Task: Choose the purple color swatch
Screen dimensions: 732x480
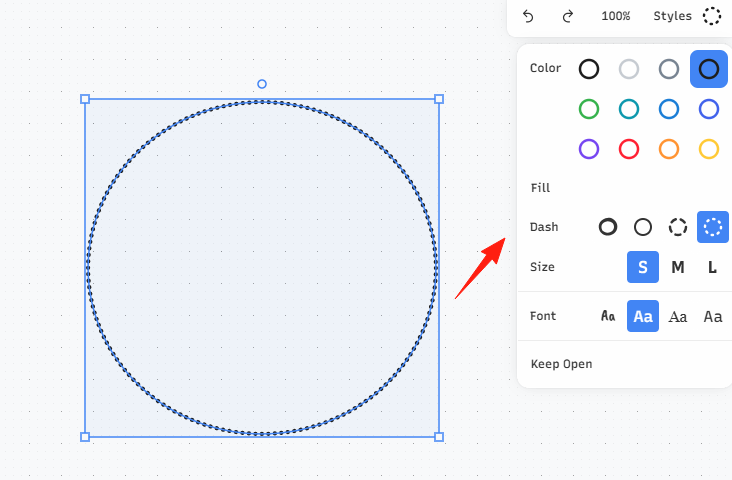Action: (x=589, y=149)
